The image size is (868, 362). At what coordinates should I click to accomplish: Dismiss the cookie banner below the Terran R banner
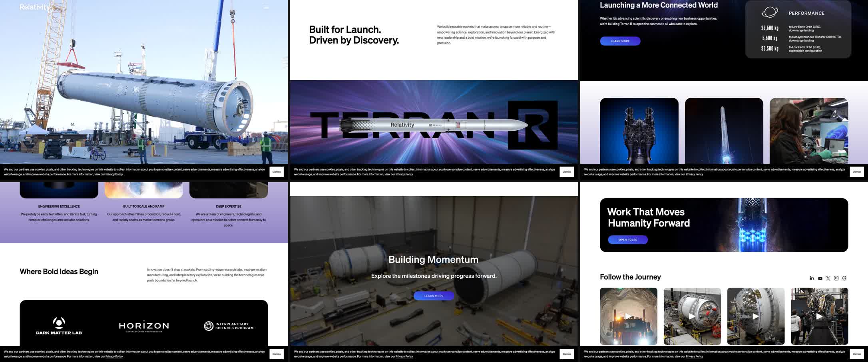pyautogui.click(x=567, y=172)
